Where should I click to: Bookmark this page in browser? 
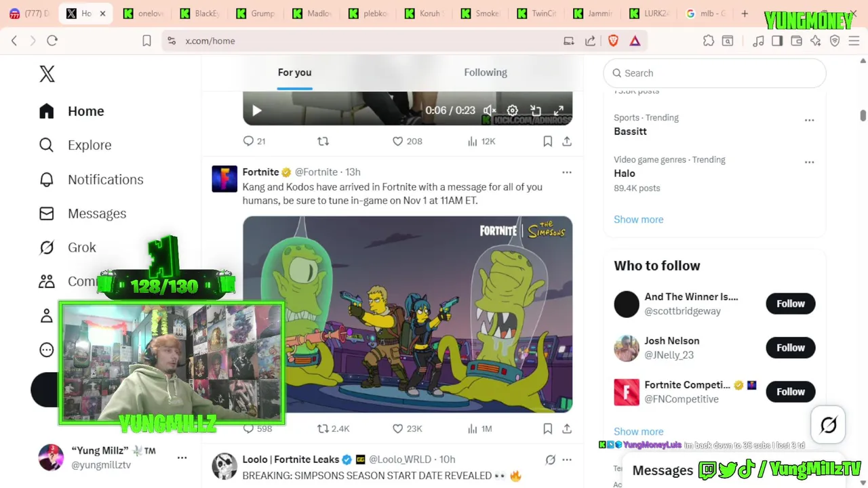tap(146, 41)
